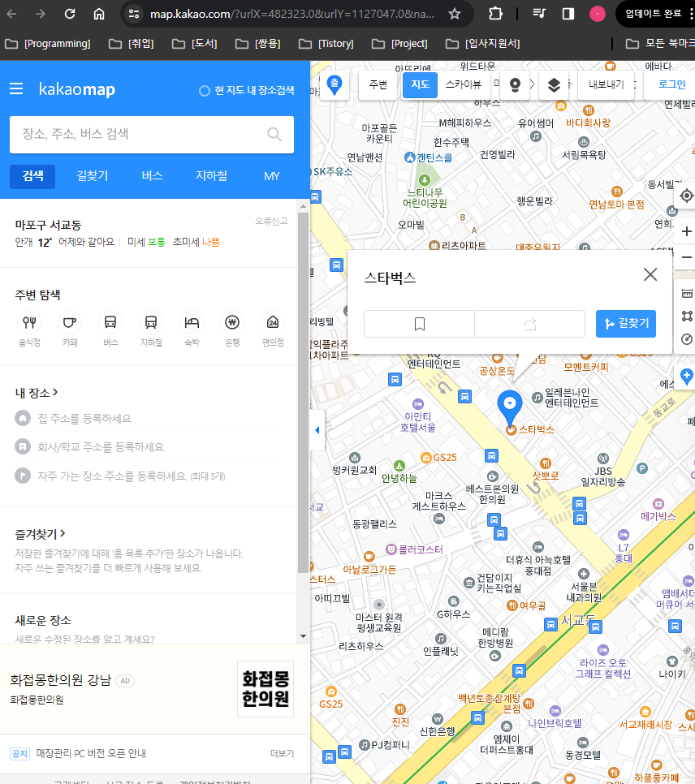
Task: Click the 로그인 login button
Action: point(671,84)
